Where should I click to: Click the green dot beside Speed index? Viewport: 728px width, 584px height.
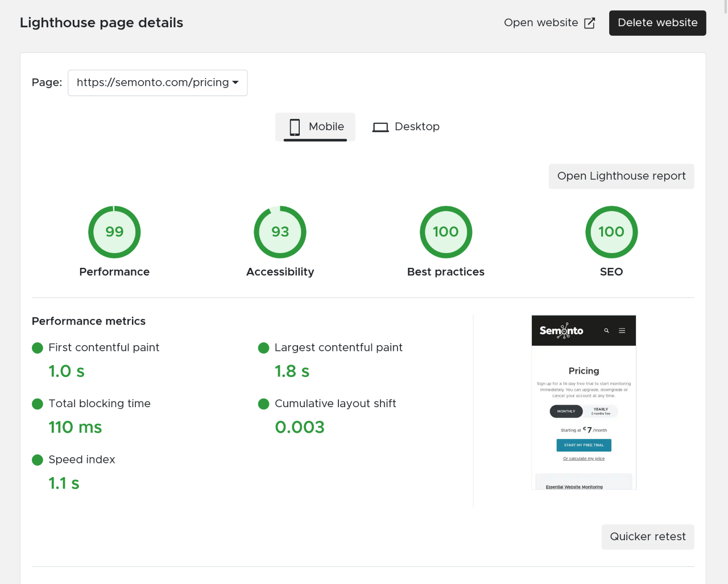[x=38, y=460]
